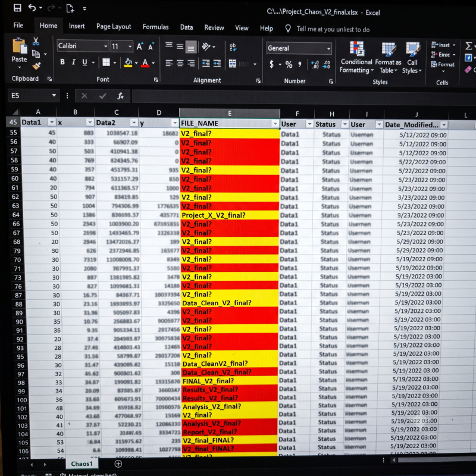Decrease font size with small A icon
The width and height of the screenshot is (476, 476).
coord(151,46)
